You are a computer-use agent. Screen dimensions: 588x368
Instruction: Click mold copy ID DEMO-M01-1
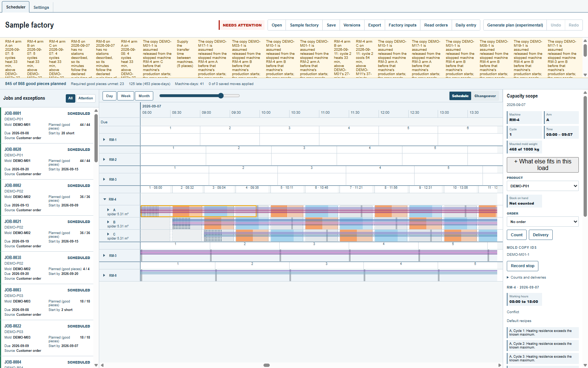pyautogui.click(x=518, y=255)
